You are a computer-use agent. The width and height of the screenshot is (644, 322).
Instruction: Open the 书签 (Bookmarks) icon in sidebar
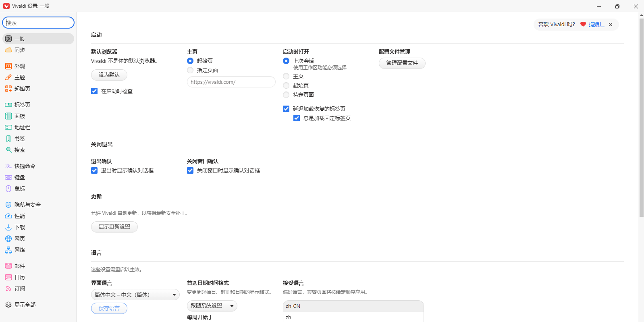click(x=8, y=139)
